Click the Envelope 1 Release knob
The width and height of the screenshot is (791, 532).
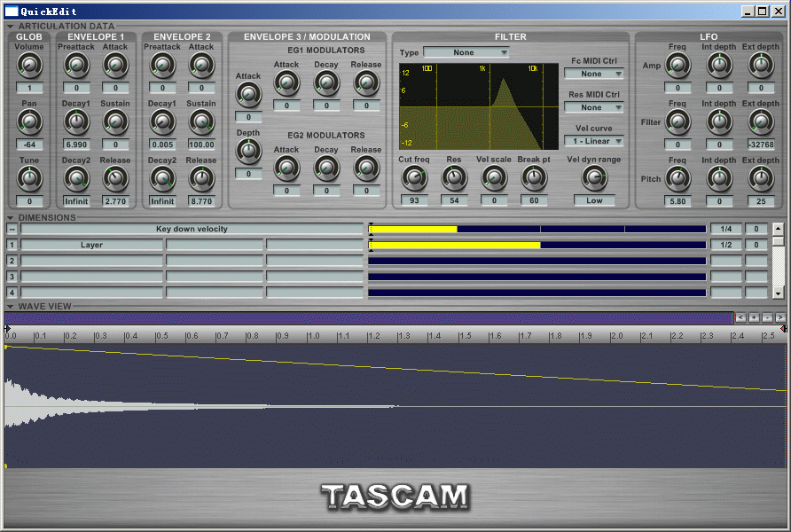115,178
